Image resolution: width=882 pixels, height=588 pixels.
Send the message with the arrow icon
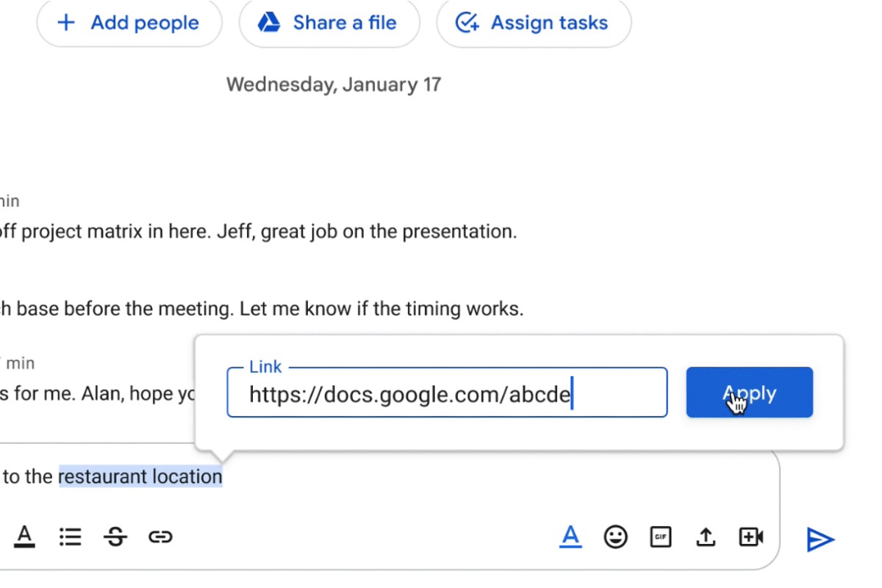820,539
